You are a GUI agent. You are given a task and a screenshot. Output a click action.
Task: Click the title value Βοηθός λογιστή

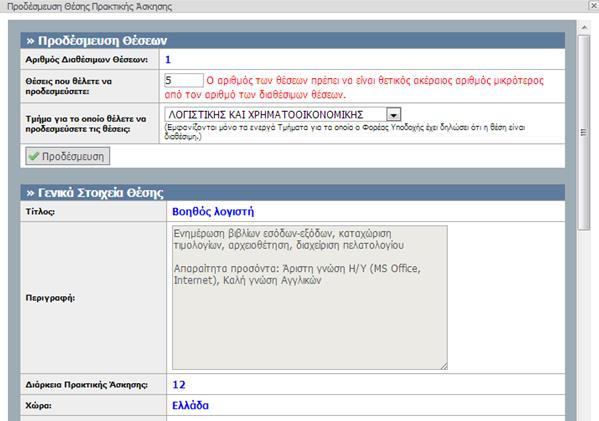(x=213, y=211)
